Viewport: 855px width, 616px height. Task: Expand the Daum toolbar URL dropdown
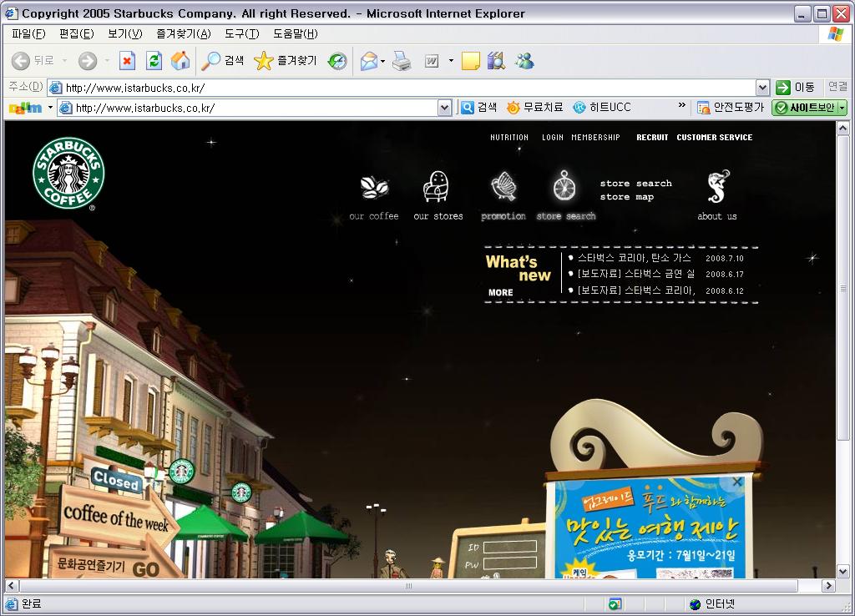pos(445,108)
